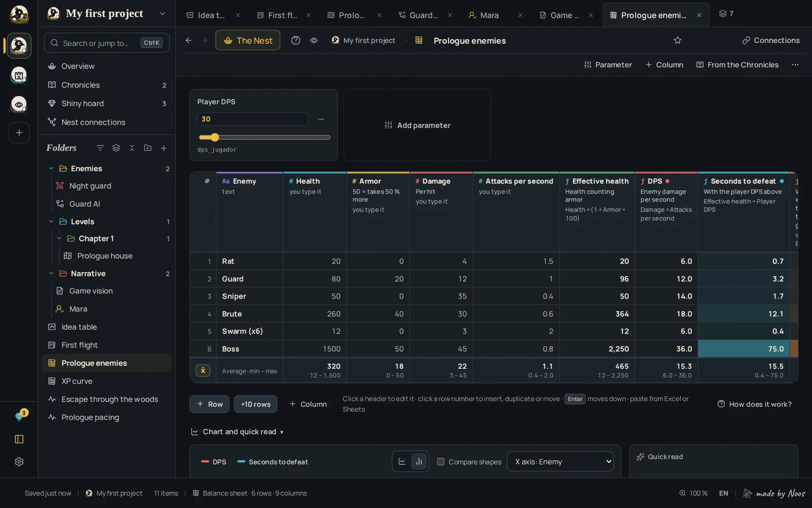This screenshot has height=508, width=812.
Task: Select bar chart view icon
Action: point(419,462)
